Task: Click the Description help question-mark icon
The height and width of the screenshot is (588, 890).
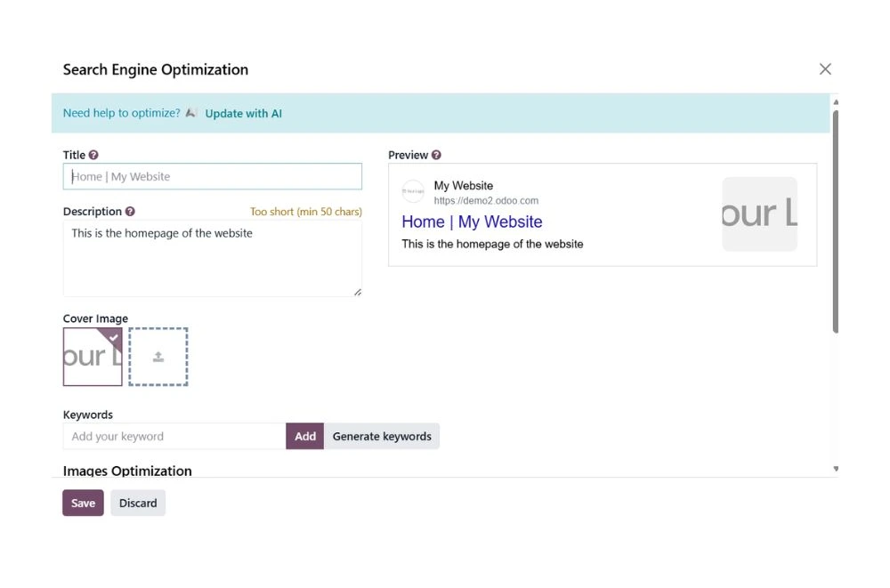Action: (x=130, y=212)
